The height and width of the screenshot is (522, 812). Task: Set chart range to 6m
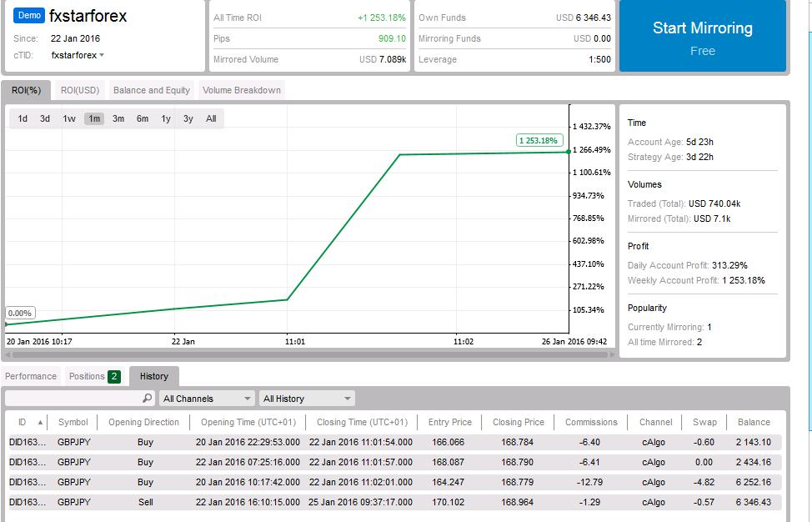pos(143,118)
